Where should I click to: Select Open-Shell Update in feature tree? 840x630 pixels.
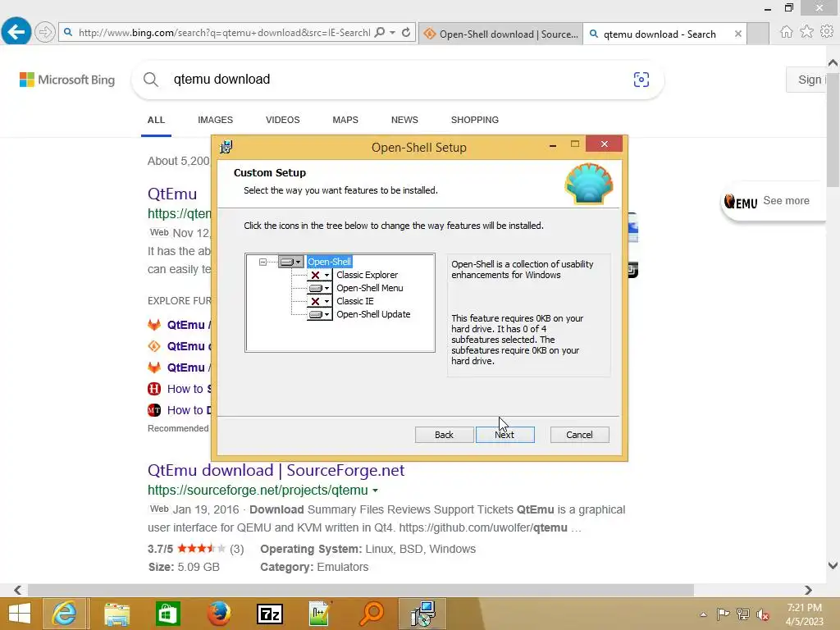[373, 314]
